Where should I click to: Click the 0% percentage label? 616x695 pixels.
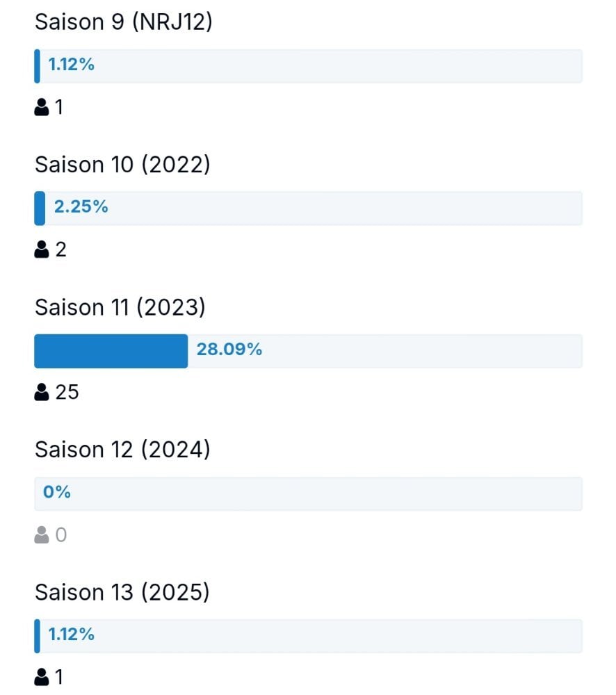(57, 493)
